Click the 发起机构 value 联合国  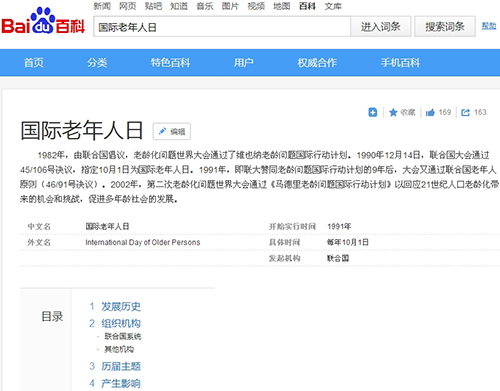point(338,258)
